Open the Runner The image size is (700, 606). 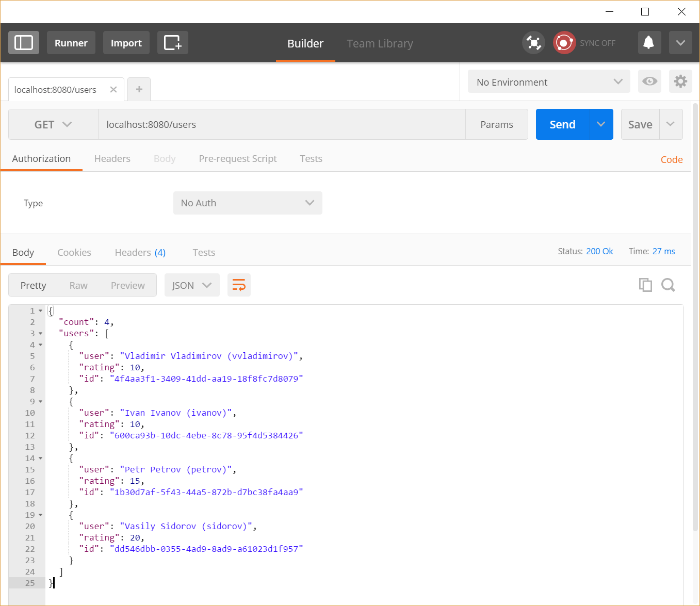pyautogui.click(x=71, y=42)
